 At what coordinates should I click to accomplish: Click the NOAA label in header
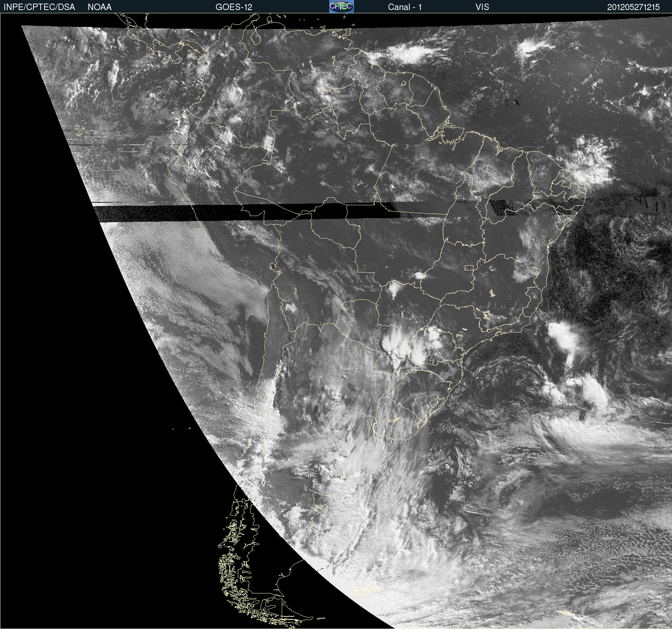(100, 7)
